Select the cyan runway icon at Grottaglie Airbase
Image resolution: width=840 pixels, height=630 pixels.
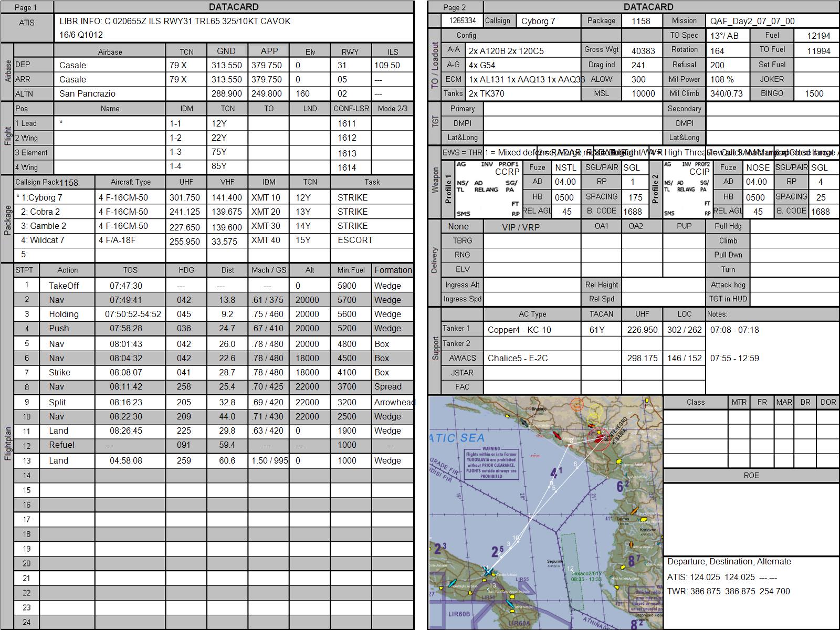click(452, 583)
